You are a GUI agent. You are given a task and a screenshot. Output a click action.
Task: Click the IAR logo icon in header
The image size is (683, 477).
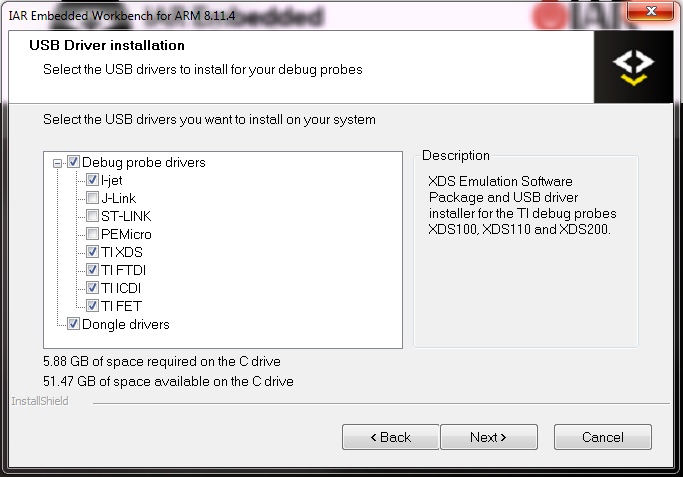tap(633, 67)
